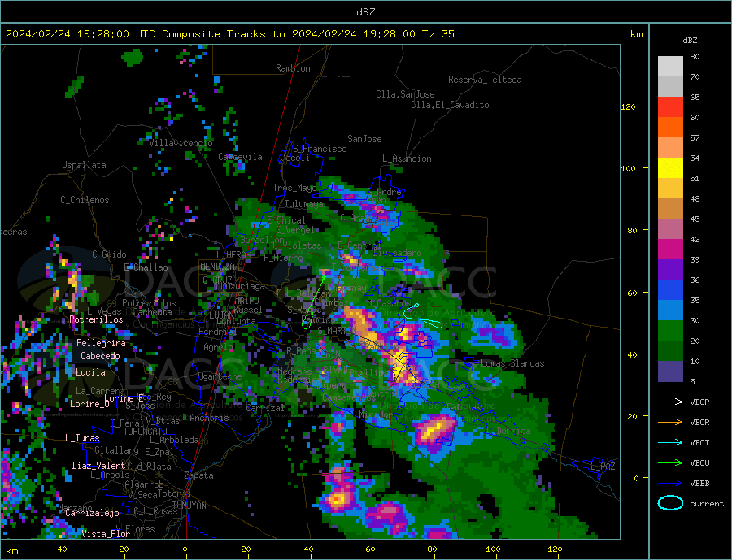Click the Vista_Flor label on map
The height and width of the screenshot is (560, 732).
(x=106, y=534)
